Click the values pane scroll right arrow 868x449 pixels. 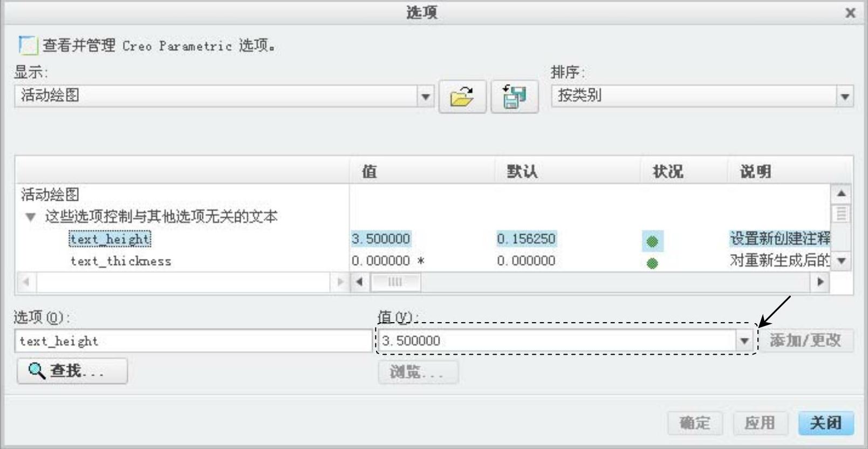(820, 282)
